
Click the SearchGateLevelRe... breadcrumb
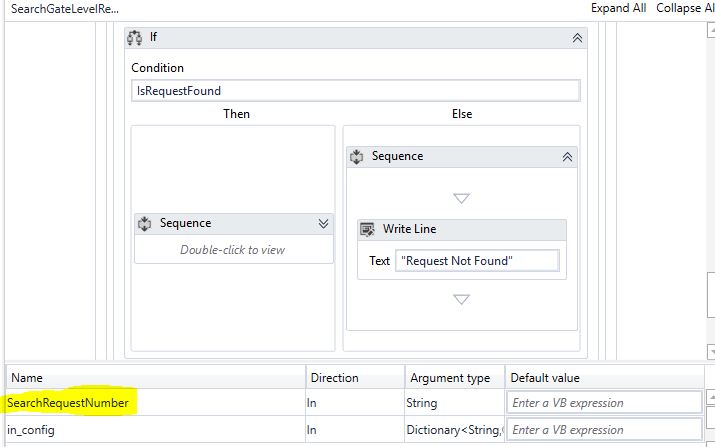[64, 8]
